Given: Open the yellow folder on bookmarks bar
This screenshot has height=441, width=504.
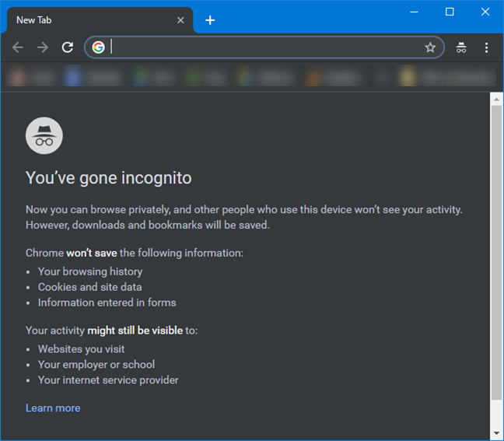Looking at the screenshot, I should tap(406, 77).
